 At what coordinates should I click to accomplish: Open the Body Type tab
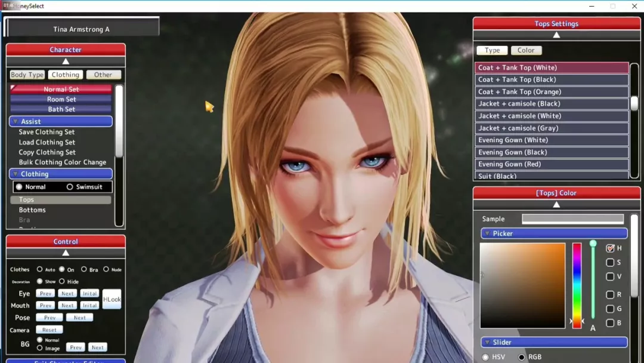(27, 75)
